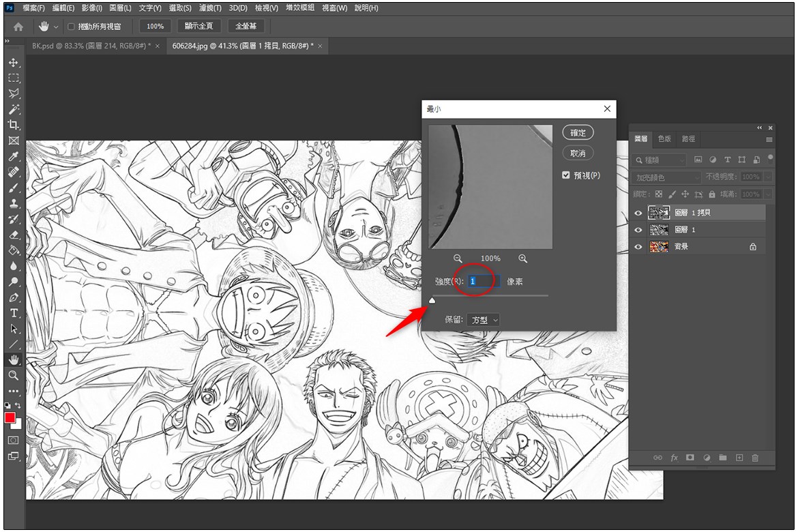Zoom in the filter preview
The image size is (798, 532).
coord(522,258)
